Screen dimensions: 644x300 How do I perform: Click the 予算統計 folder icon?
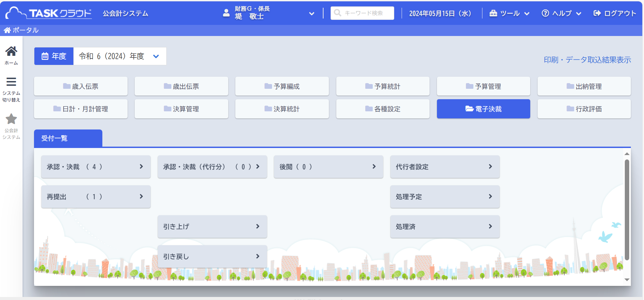(x=369, y=86)
